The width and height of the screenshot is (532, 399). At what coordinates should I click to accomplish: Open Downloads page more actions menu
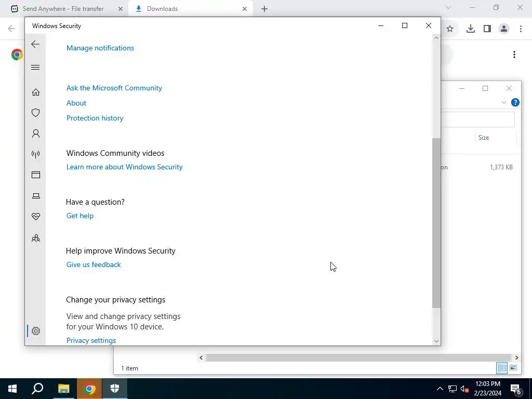point(514,55)
